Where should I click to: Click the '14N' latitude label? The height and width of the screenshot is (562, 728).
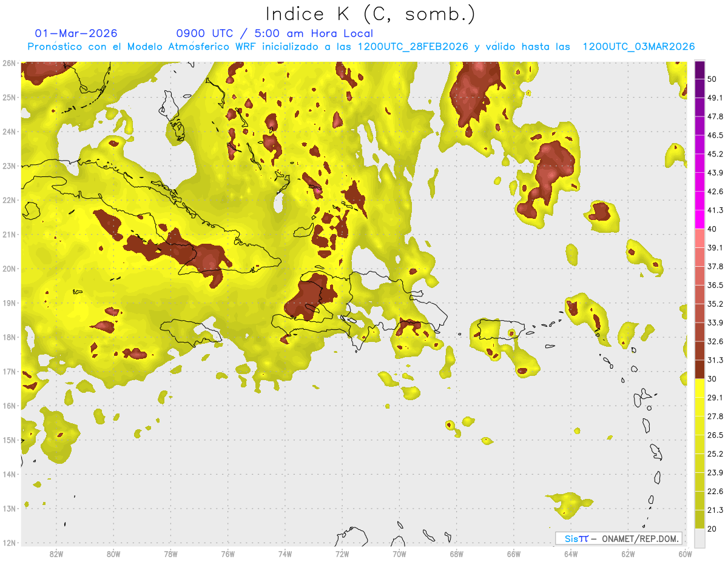coord(8,474)
